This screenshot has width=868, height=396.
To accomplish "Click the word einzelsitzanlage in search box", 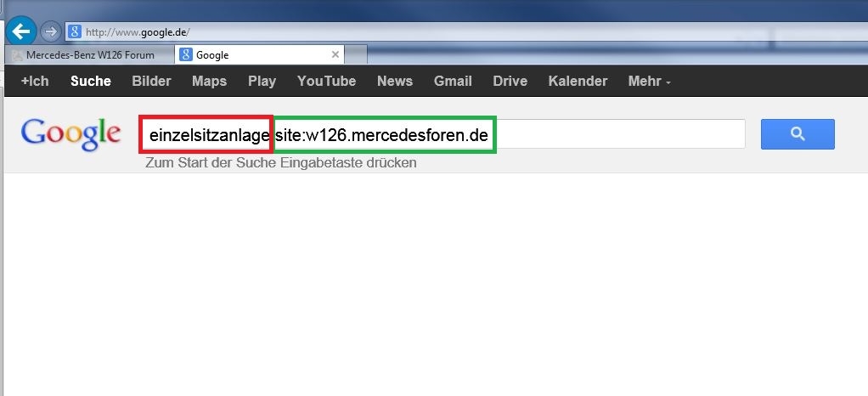I will point(209,135).
